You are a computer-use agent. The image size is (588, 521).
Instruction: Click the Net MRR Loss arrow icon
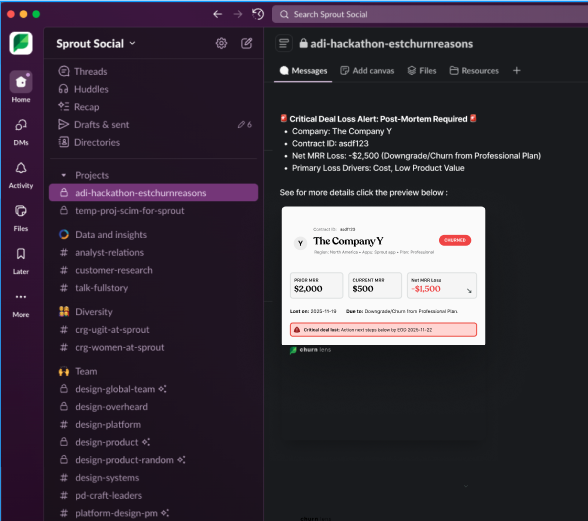click(x=469, y=291)
